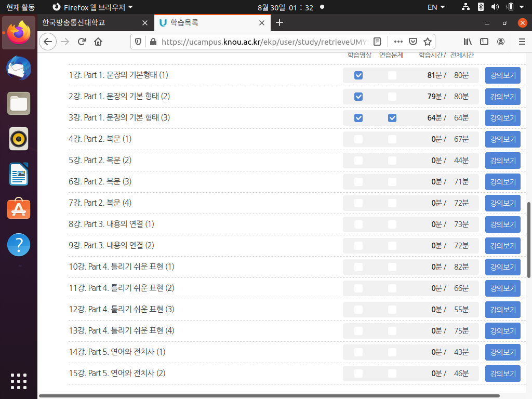Save page to Pocket

[x=413, y=42]
